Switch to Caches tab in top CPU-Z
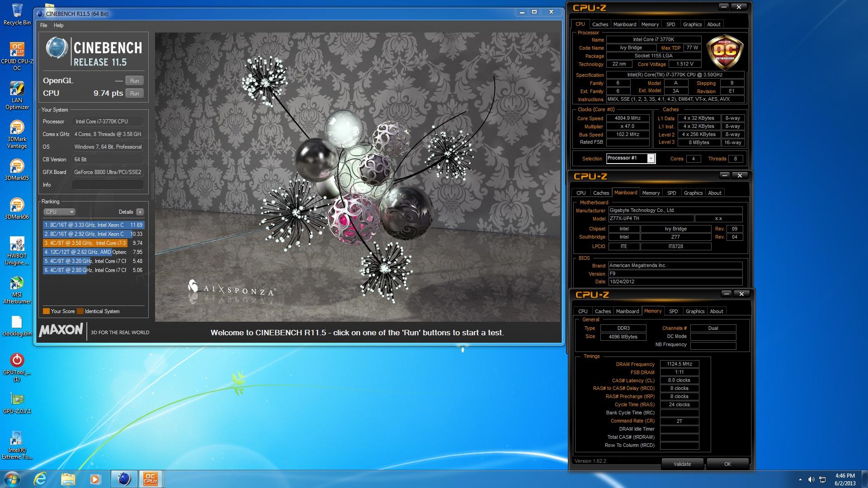This screenshot has height=488, width=868. (x=600, y=24)
